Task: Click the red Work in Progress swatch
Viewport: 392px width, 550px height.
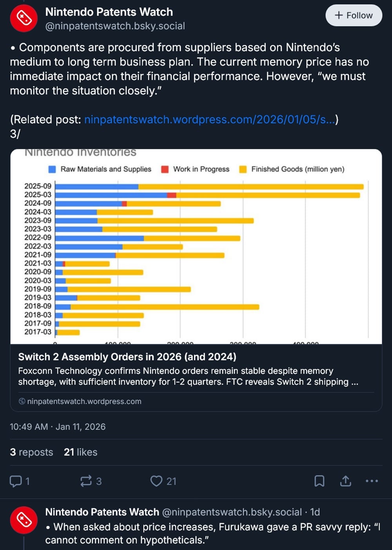Action: pos(165,169)
